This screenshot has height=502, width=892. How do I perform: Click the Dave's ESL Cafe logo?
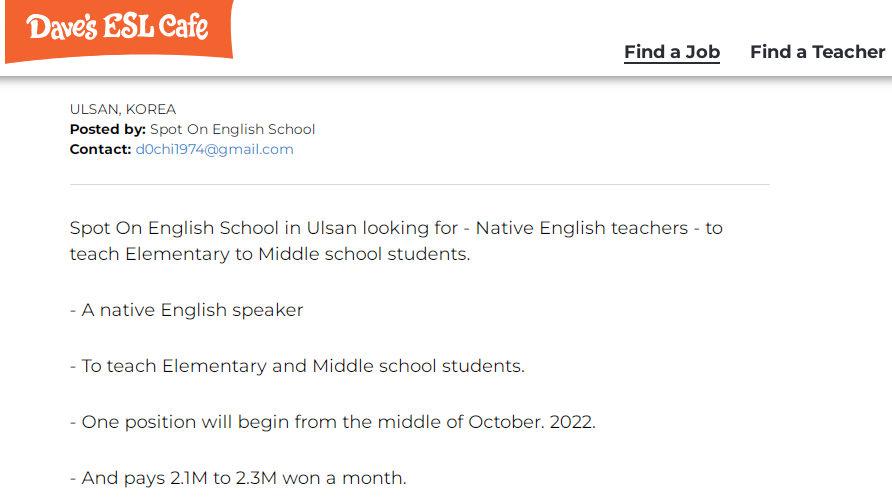point(117,27)
